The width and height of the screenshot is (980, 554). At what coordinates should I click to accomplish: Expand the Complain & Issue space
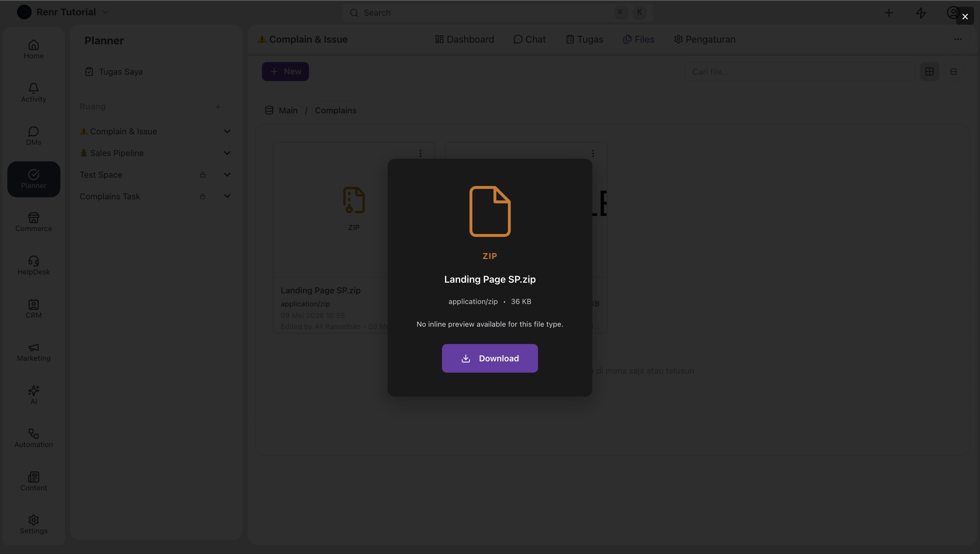coord(227,131)
